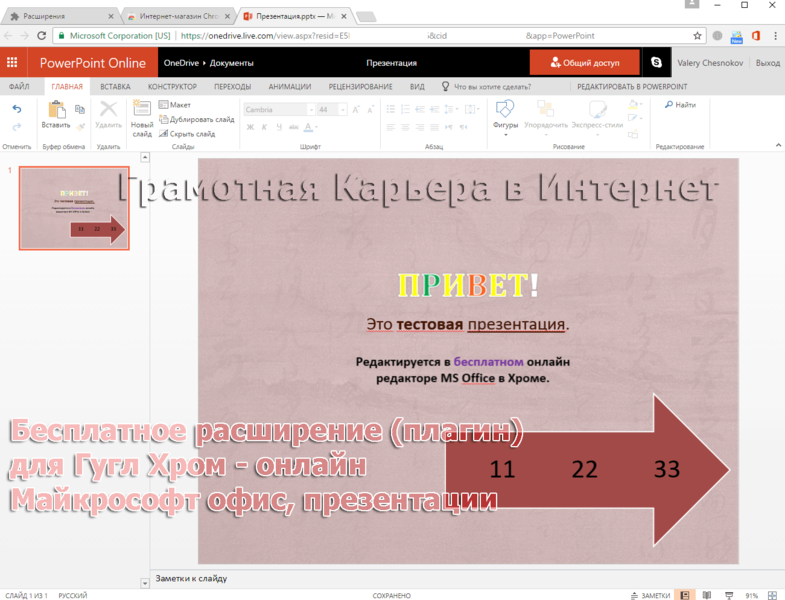Open the ФАЙЛ tab
This screenshot has width=785, height=600.
pos(19,87)
